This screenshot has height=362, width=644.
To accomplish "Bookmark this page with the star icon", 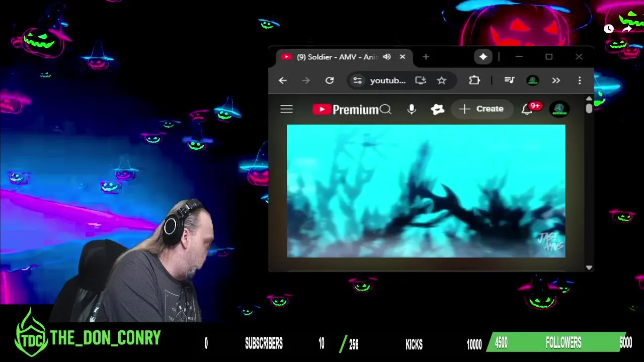I will [441, 80].
